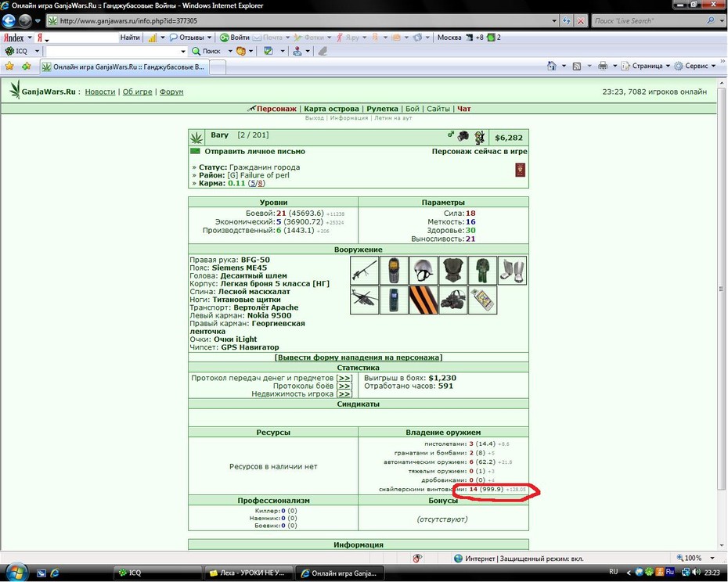Click the URL address bar field
Viewport: 728px width, 582px height.
[x=304, y=21]
